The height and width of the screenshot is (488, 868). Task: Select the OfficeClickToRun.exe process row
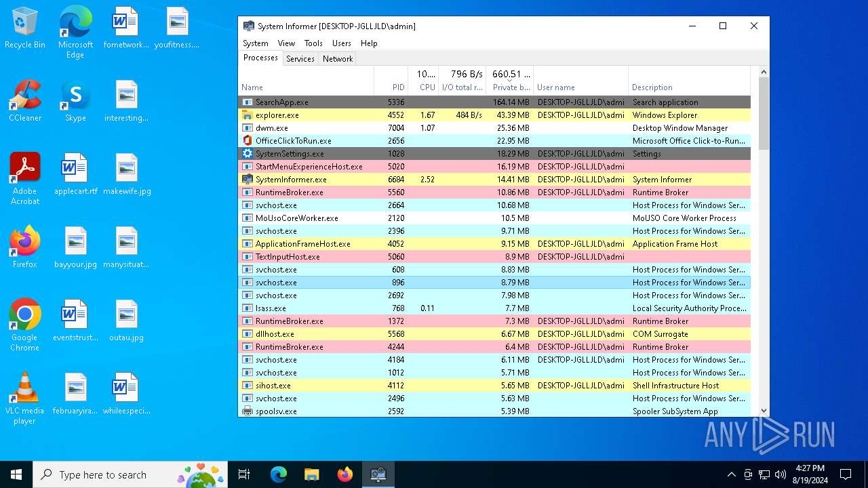[x=494, y=141]
